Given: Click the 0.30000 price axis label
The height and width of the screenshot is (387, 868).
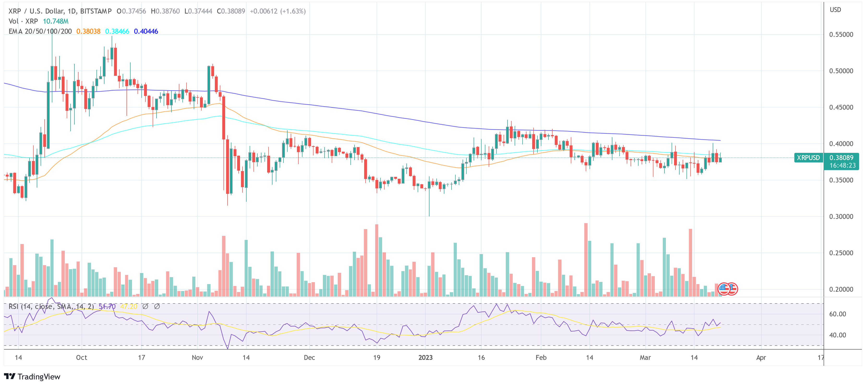Looking at the screenshot, I should (841, 216).
